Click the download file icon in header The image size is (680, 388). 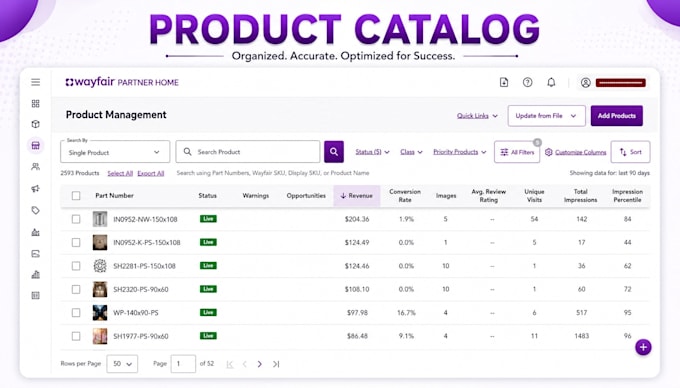[x=504, y=82]
